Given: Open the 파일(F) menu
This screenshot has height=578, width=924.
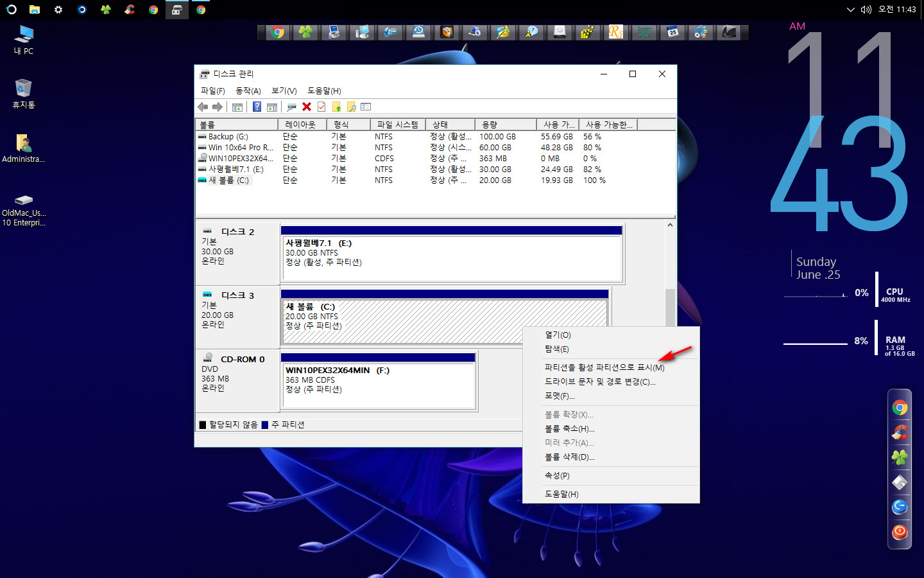Looking at the screenshot, I should 213,91.
